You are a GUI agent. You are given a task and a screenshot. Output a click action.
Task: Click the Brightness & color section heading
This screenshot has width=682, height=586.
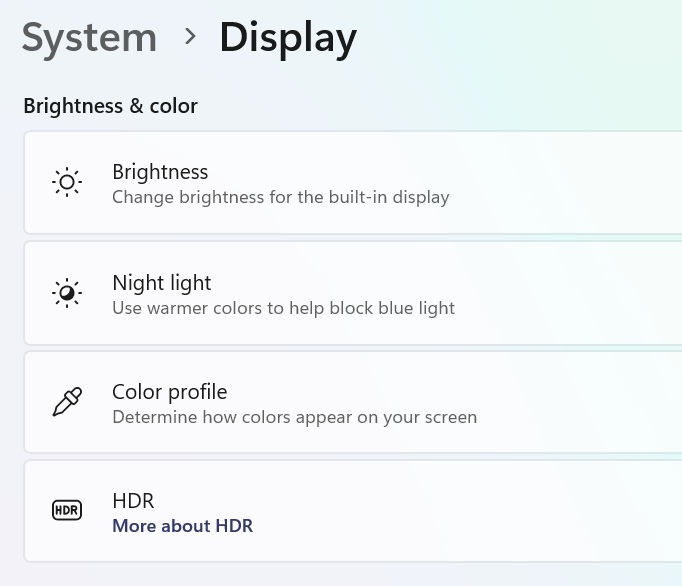tap(110, 106)
